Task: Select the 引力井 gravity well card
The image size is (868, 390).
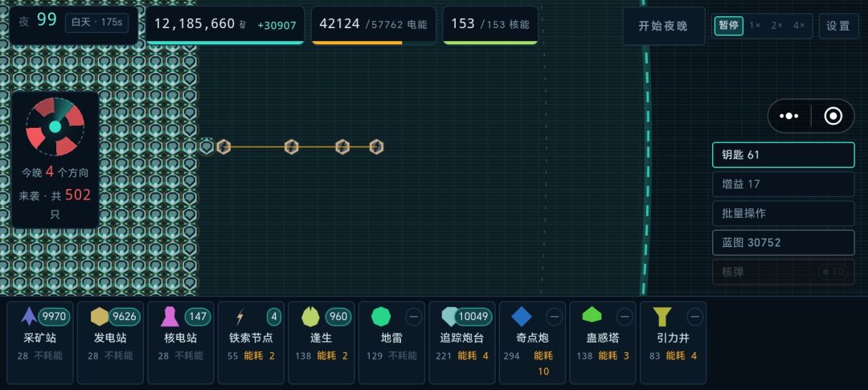Action: coord(673,343)
